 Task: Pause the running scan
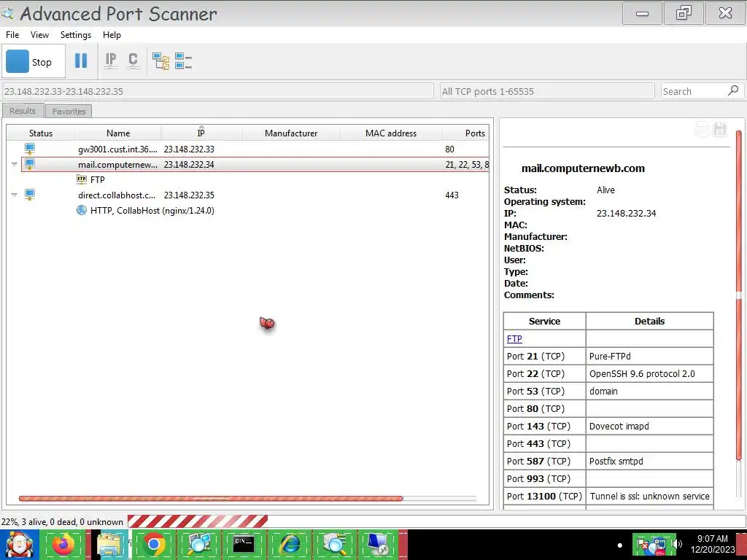81,61
